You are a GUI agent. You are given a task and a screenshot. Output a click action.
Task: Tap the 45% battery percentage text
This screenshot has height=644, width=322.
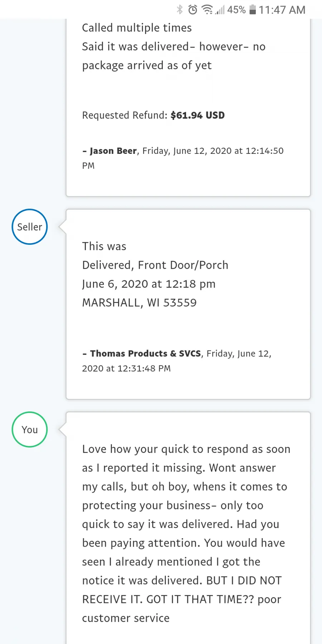pos(236,10)
